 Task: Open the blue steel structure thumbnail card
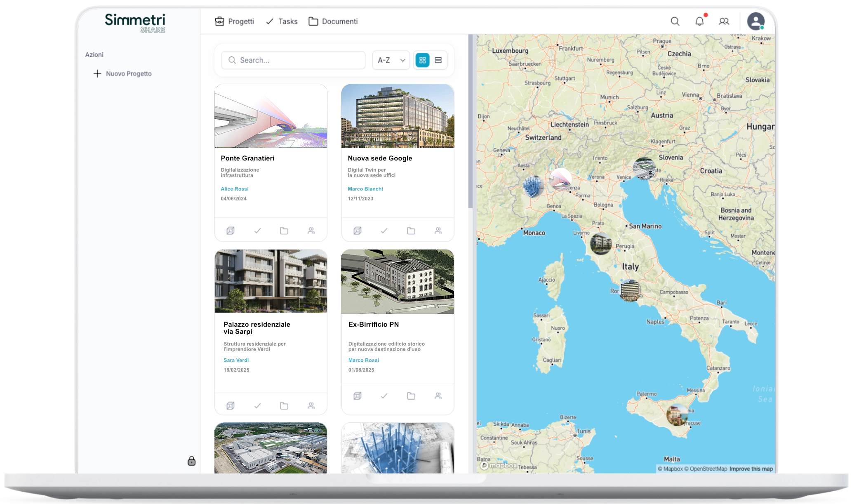pyautogui.click(x=398, y=448)
